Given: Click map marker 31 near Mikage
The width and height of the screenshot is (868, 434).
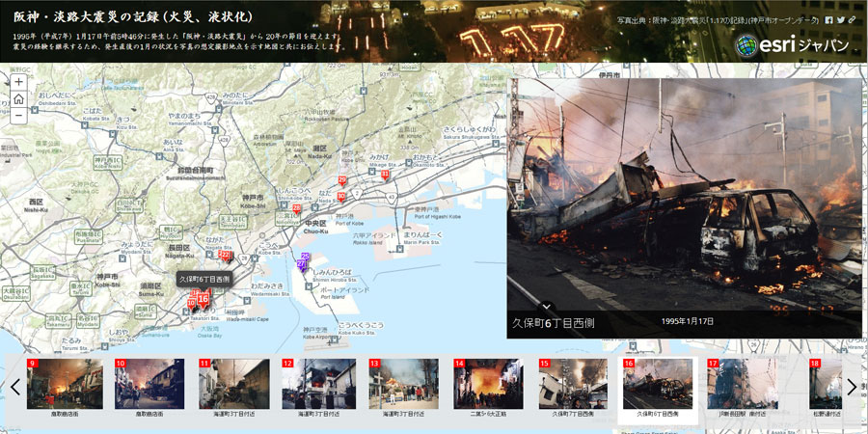Looking at the screenshot, I should click(385, 175).
